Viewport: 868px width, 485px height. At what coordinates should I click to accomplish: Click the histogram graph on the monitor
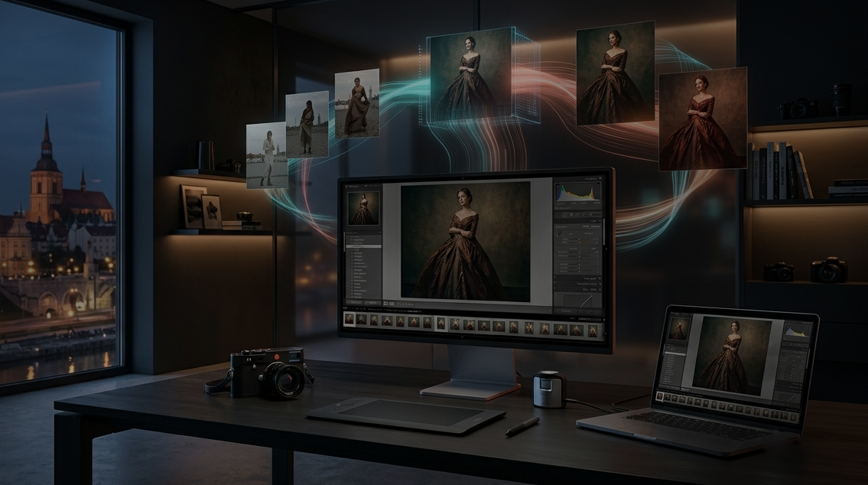point(577,192)
